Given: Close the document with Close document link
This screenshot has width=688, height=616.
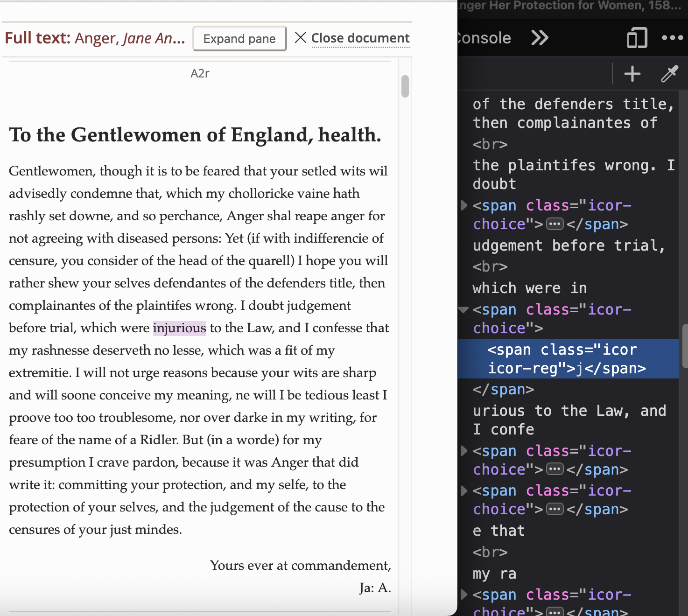Looking at the screenshot, I should 360,38.
